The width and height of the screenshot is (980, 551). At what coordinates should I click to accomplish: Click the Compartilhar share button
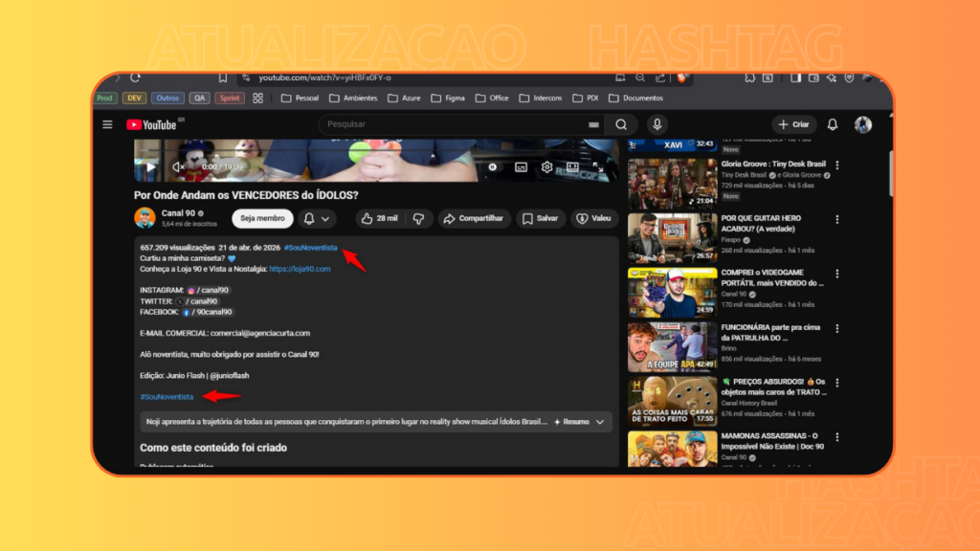tap(473, 219)
